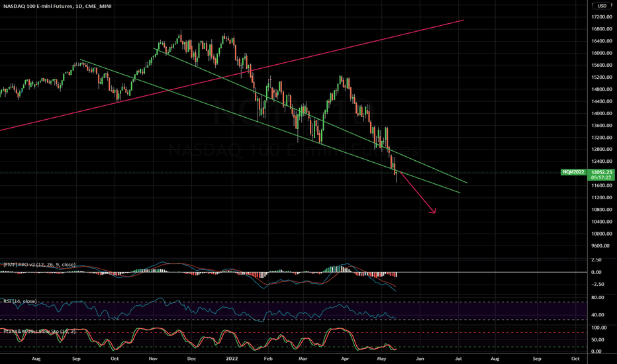
Task: Click the 14400.00 price axis label
Action: [602, 101]
